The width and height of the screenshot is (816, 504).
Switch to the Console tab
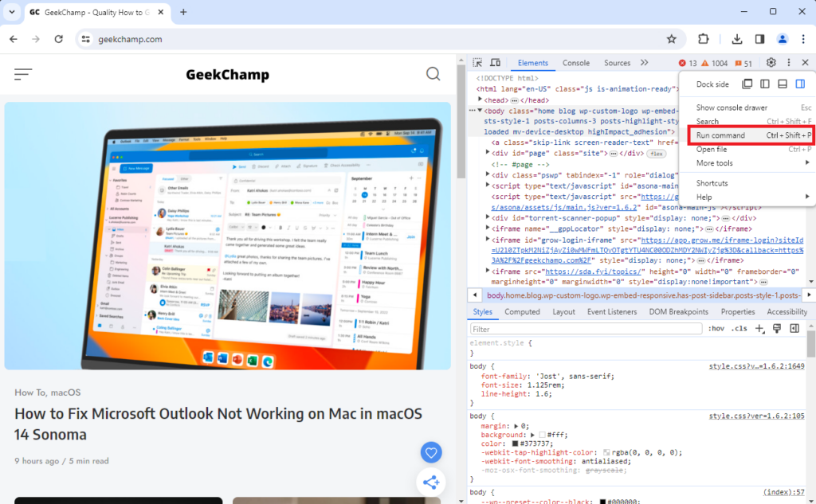tap(575, 63)
